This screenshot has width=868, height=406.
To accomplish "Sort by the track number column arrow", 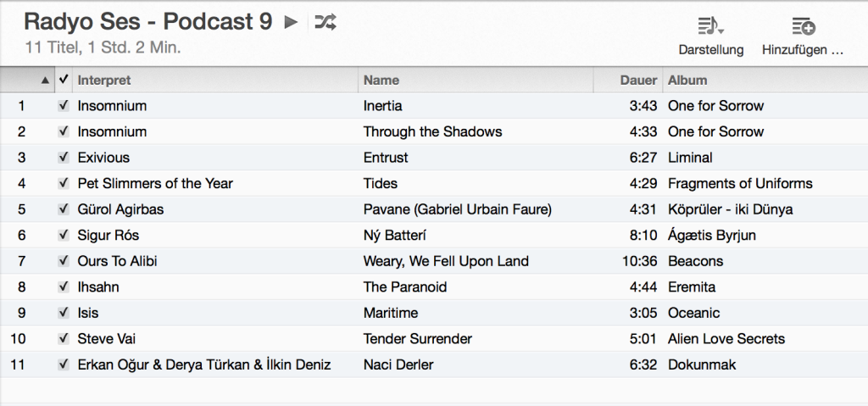I will (x=45, y=81).
